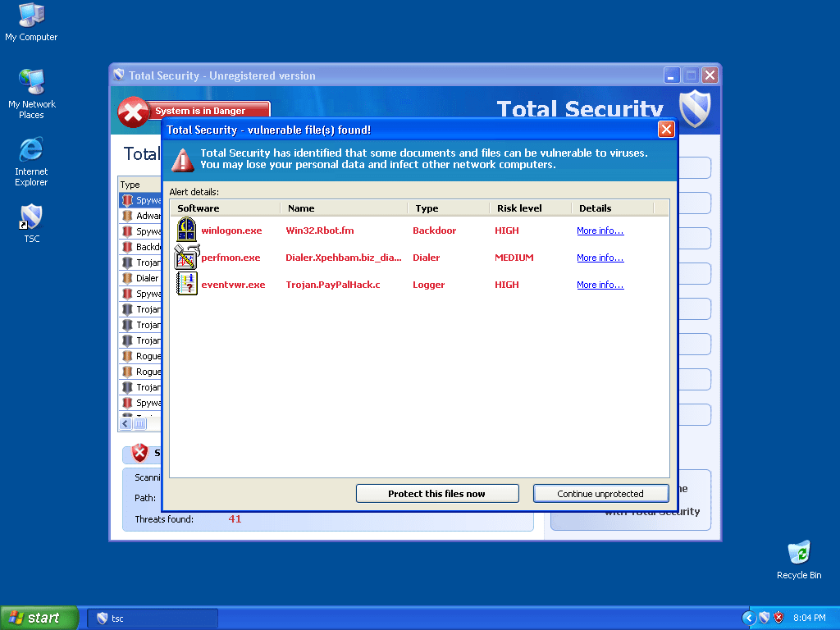Show hidden tray icons arrow

(748, 618)
